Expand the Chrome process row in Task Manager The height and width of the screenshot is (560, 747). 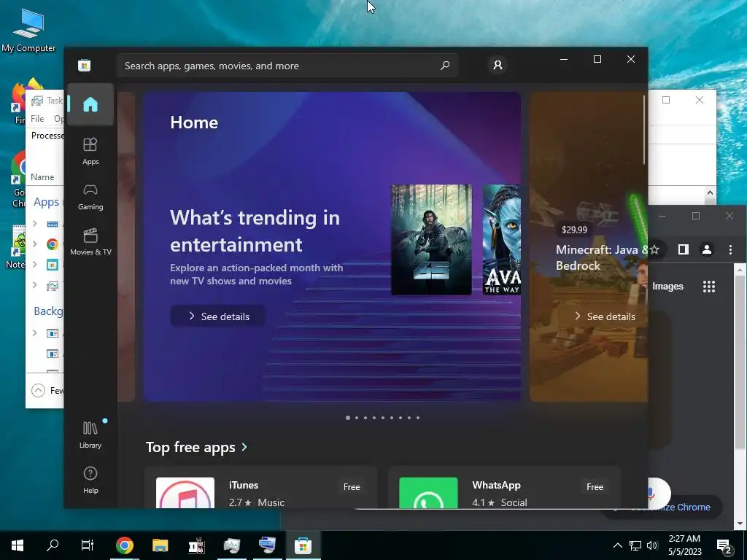35,244
